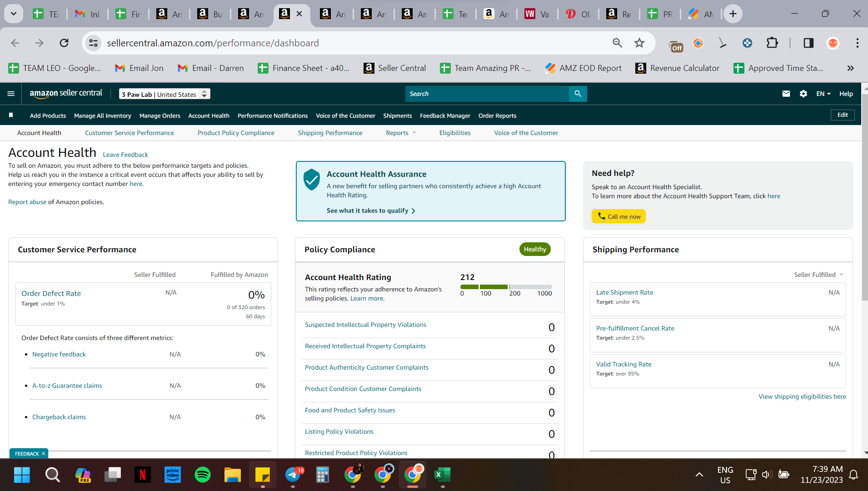Screen dimensions: 868x491
Task: Expand See what it takes to qualify
Action: [x=371, y=210]
